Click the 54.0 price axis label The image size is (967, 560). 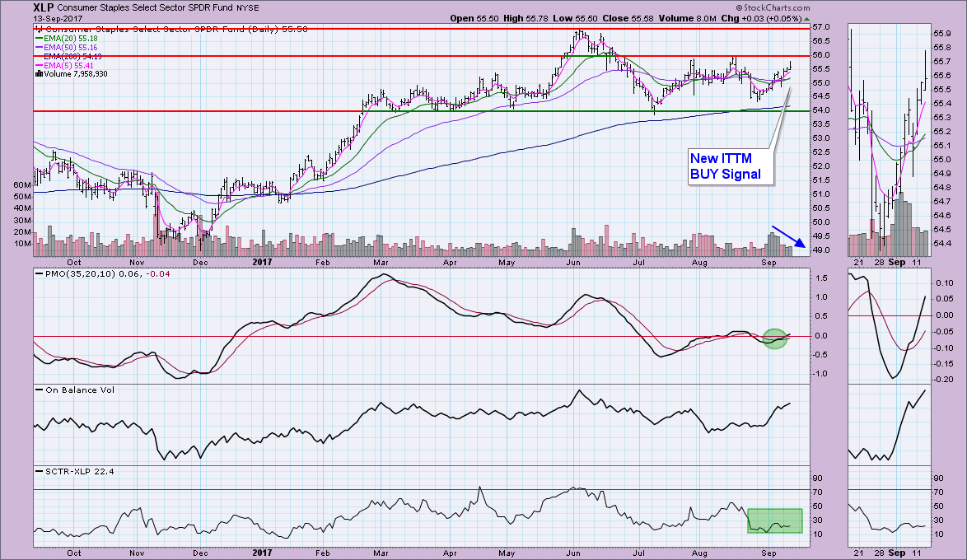point(821,110)
